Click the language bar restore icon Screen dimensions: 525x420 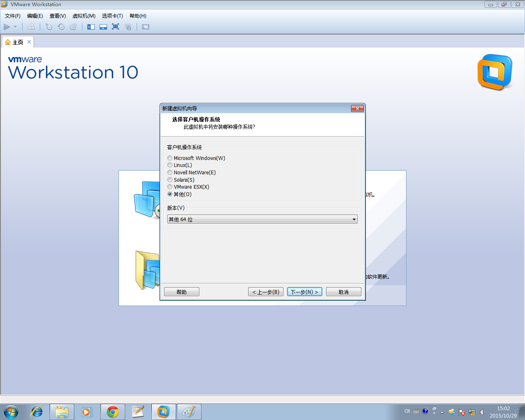pos(434,409)
